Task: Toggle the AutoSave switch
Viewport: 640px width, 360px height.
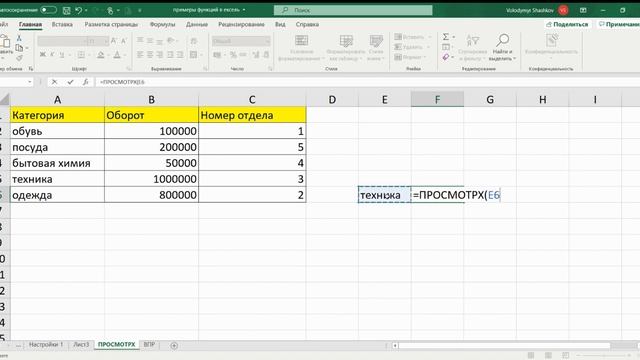Action: 48,9
